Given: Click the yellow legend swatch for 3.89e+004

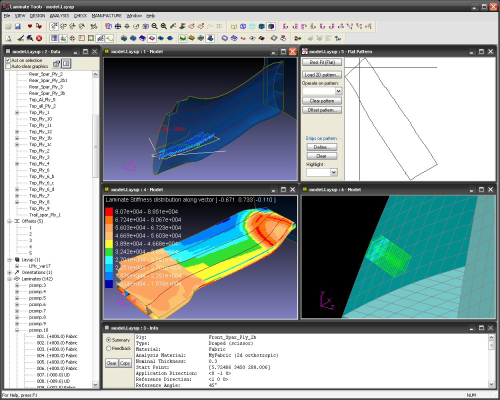Looking at the screenshot, I should click(x=109, y=244).
